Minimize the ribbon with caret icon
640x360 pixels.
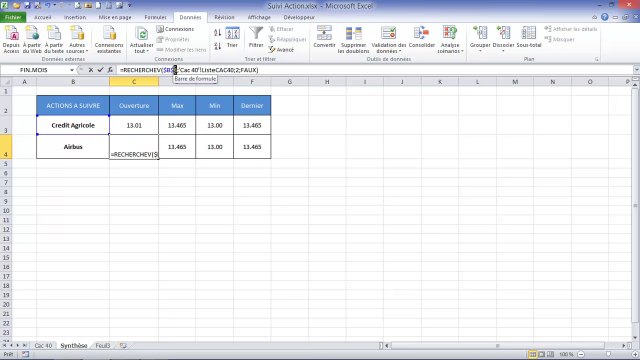click(595, 17)
